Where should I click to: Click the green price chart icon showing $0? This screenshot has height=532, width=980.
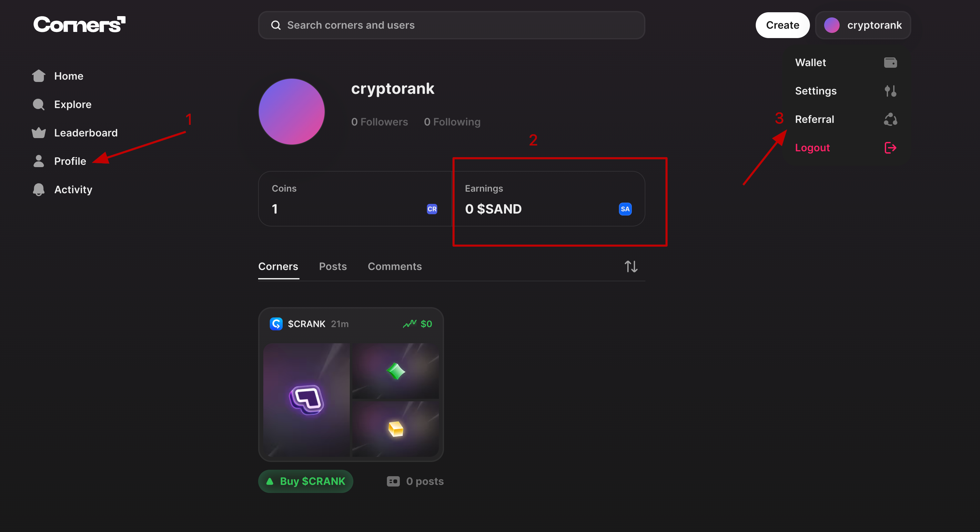point(410,324)
